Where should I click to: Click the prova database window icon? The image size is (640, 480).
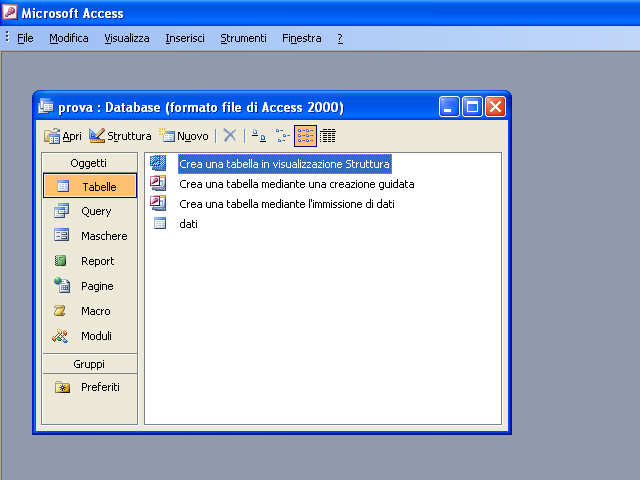click(45, 106)
